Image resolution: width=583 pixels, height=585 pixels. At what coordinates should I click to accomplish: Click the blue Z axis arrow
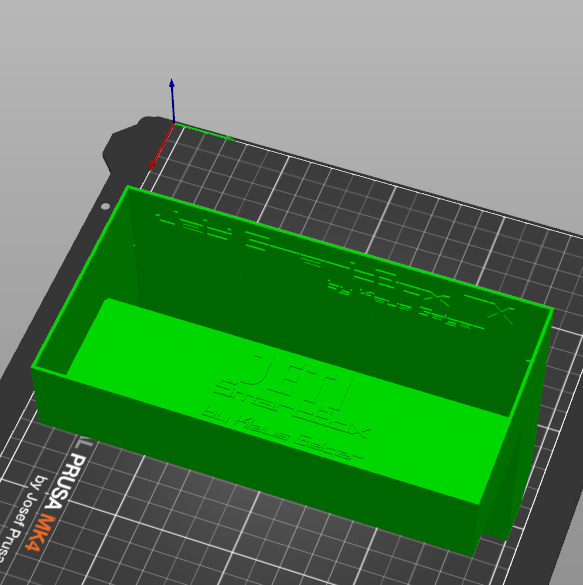172,101
